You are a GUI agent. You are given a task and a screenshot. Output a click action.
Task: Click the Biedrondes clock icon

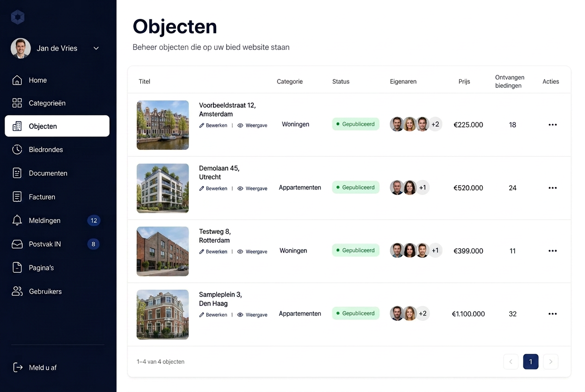tap(17, 149)
